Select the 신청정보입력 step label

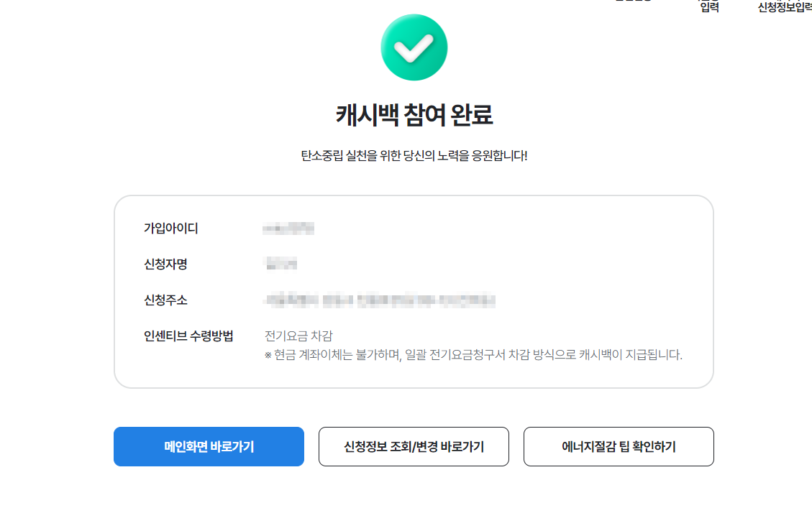783,8
